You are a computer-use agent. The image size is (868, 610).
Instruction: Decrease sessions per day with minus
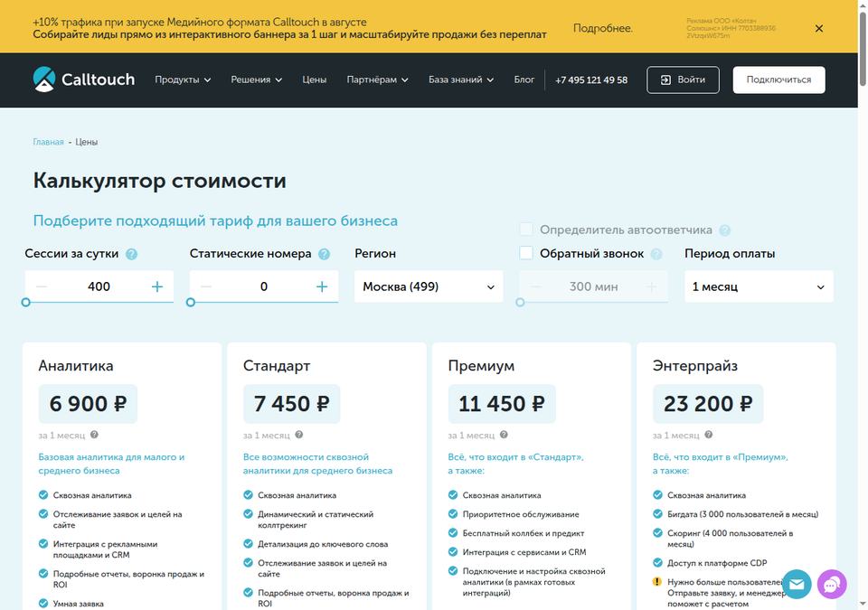42,286
